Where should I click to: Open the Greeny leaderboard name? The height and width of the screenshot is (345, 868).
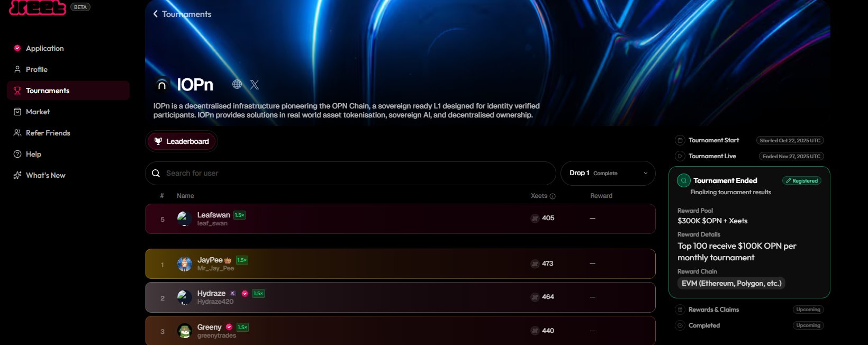(x=210, y=327)
